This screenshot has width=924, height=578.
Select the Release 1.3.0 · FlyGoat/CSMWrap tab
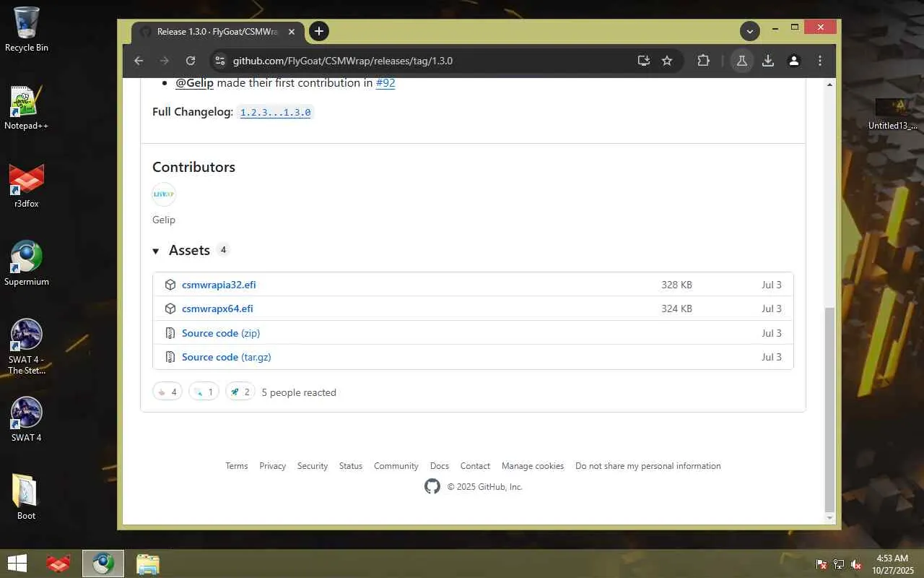click(x=217, y=32)
